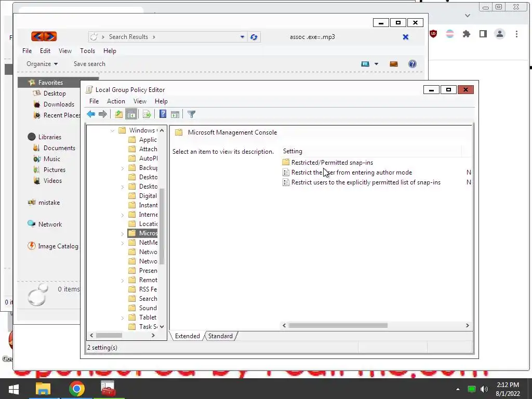Open the Organize dropdown in Explorer

click(42, 64)
